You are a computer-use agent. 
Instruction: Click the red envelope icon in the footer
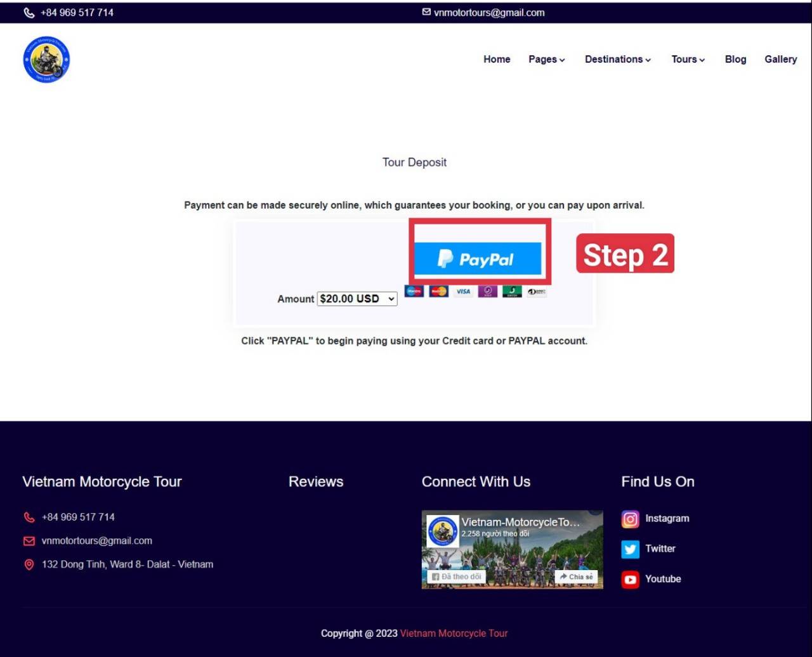(29, 541)
